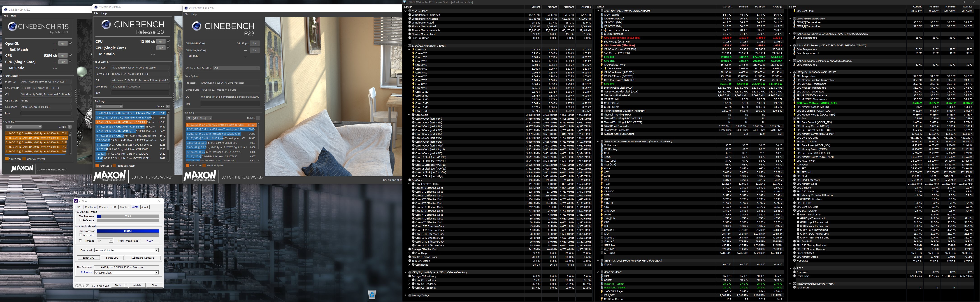Click the CPU Multi Thread score bar
Viewport: 980px width, 302px height.
128,231
